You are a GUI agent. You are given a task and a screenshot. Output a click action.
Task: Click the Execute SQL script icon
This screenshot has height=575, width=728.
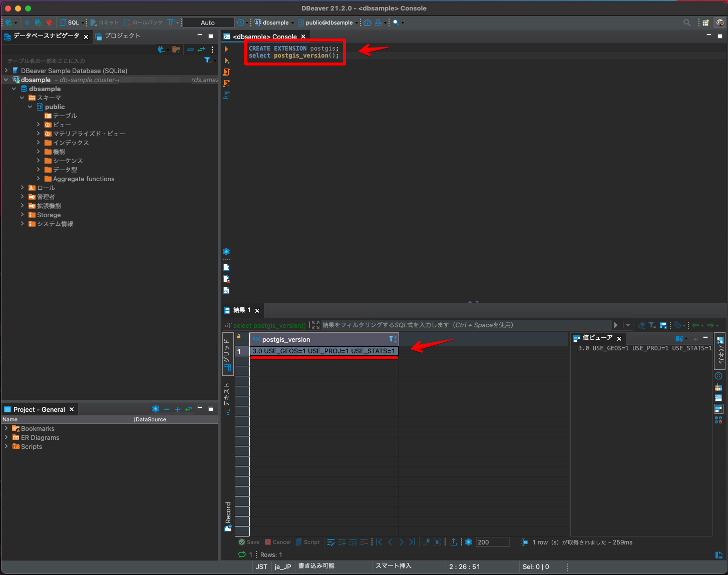tap(226, 72)
